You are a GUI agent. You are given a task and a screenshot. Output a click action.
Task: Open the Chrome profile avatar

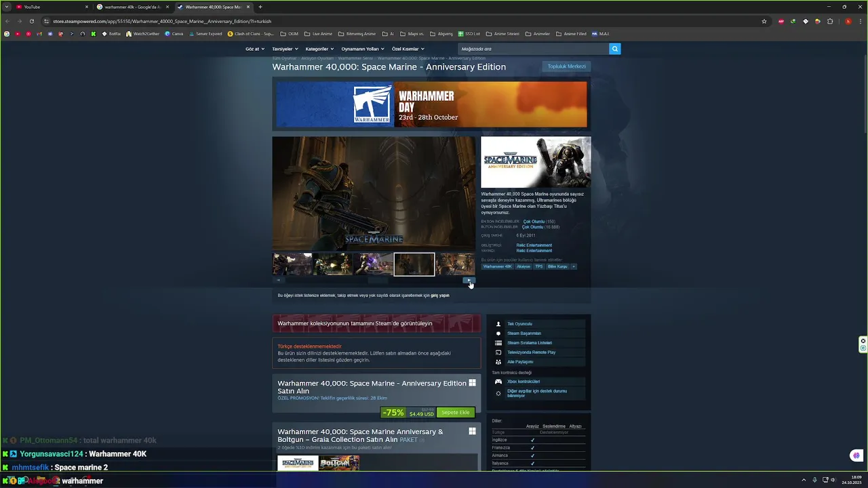click(x=848, y=21)
